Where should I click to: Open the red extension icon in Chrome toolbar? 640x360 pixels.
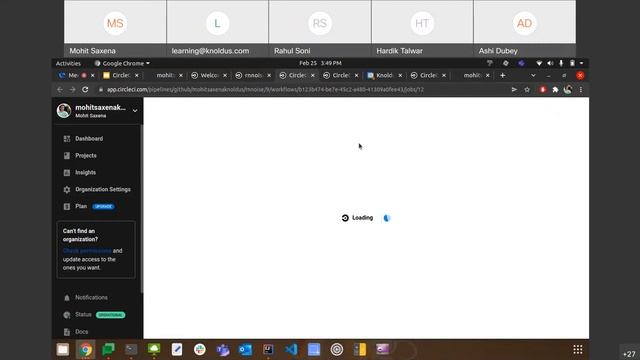[542, 89]
